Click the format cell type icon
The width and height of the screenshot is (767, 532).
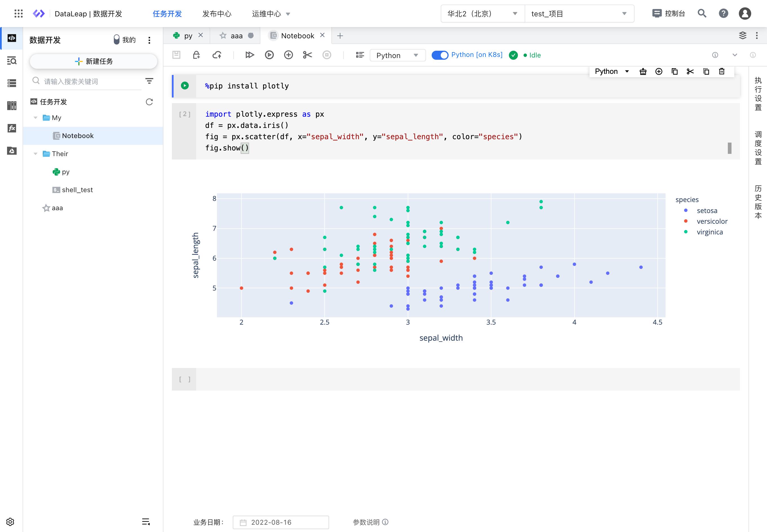pyautogui.click(x=360, y=55)
